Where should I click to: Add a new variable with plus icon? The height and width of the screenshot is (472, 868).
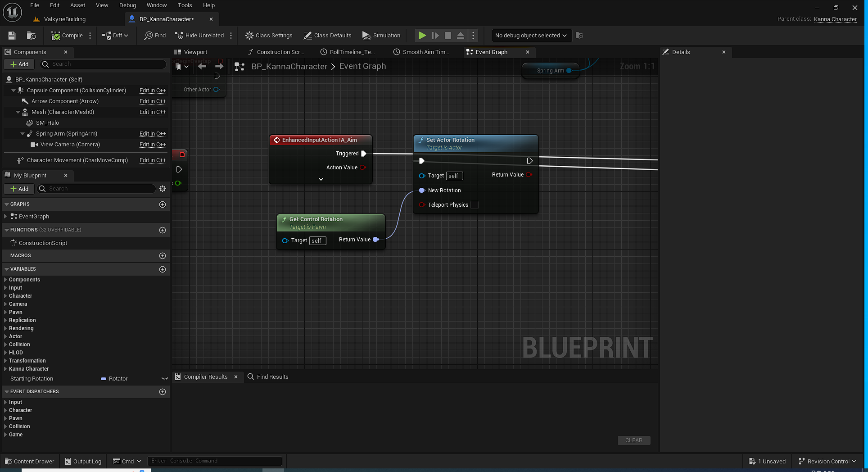tap(163, 269)
